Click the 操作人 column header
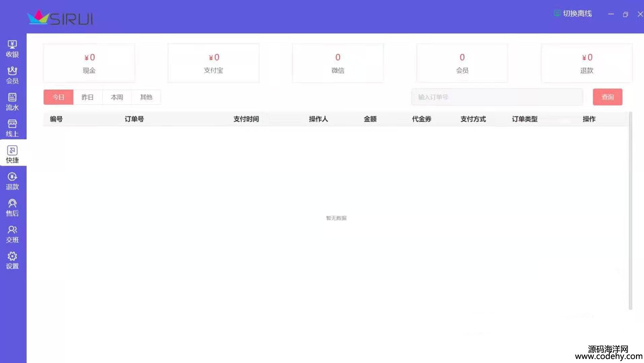The width and height of the screenshot is (644, 363). click(x=318, y=119)
